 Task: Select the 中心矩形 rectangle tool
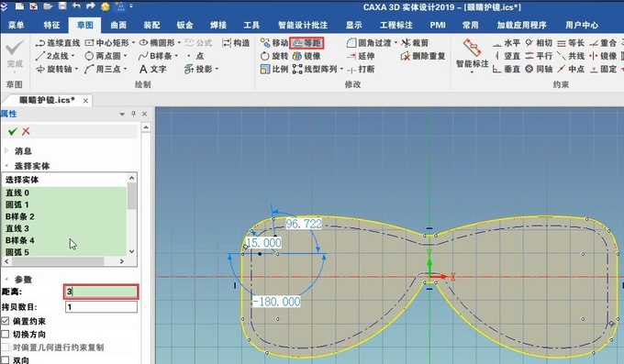coord(107,43)
